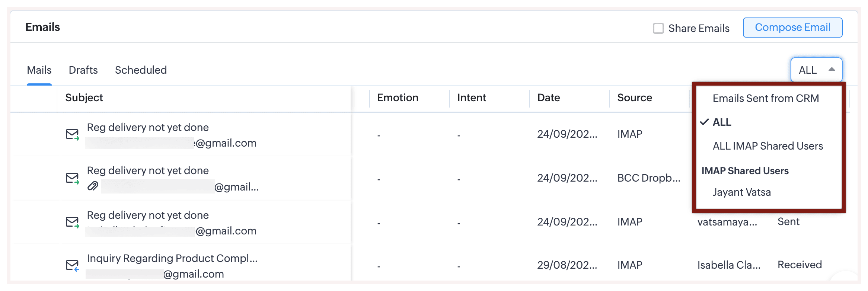Click the Compose Email button

click(792, 28)
